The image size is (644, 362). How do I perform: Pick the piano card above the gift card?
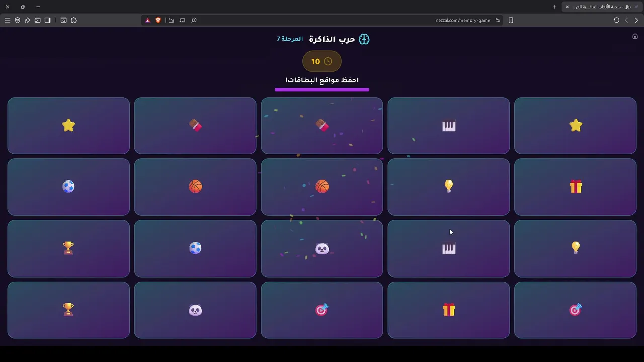click(449, 248)
